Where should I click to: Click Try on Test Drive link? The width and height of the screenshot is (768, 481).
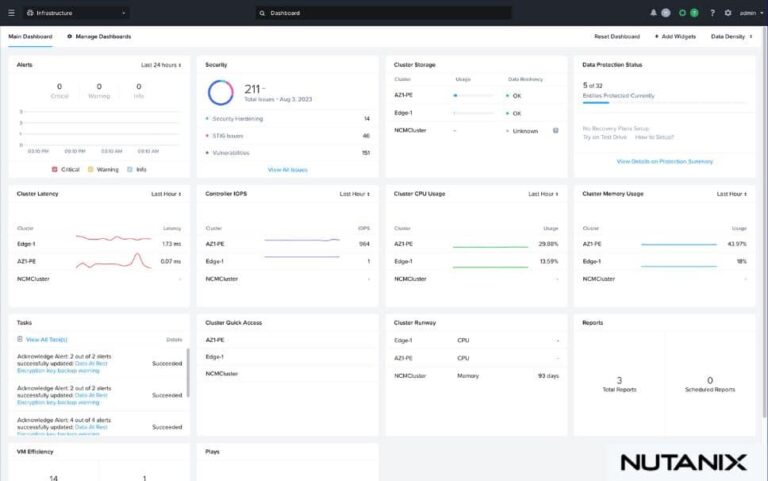(604, 137)
